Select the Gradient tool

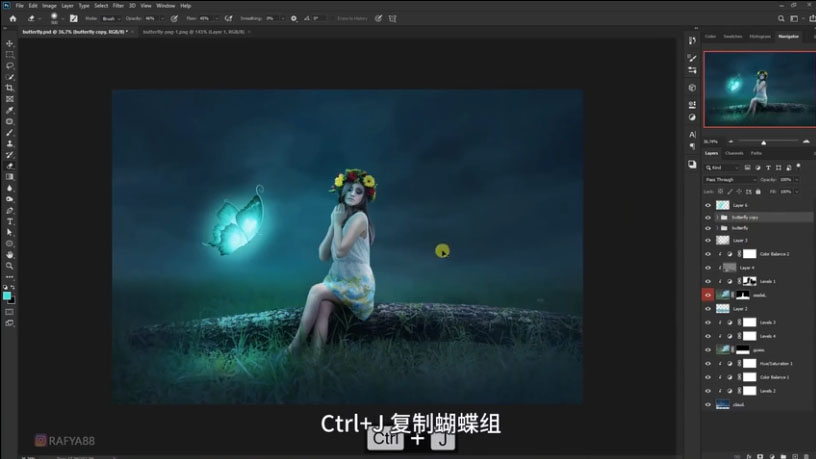pos(9,177)
